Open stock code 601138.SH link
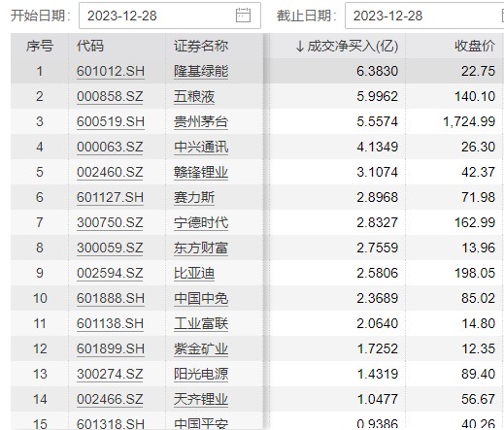504x430 pixels. click(111, 323)
